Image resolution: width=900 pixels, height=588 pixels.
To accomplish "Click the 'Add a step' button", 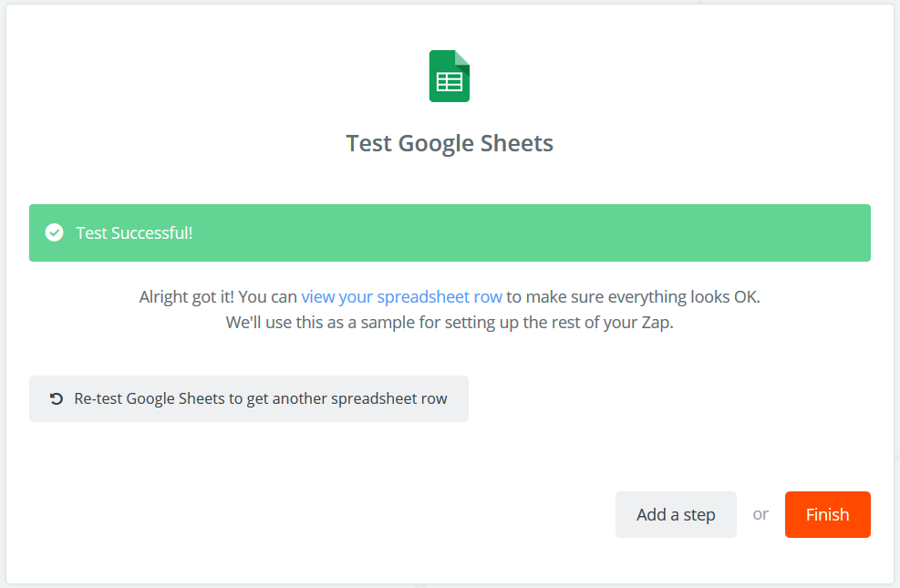I will point(676,515).
